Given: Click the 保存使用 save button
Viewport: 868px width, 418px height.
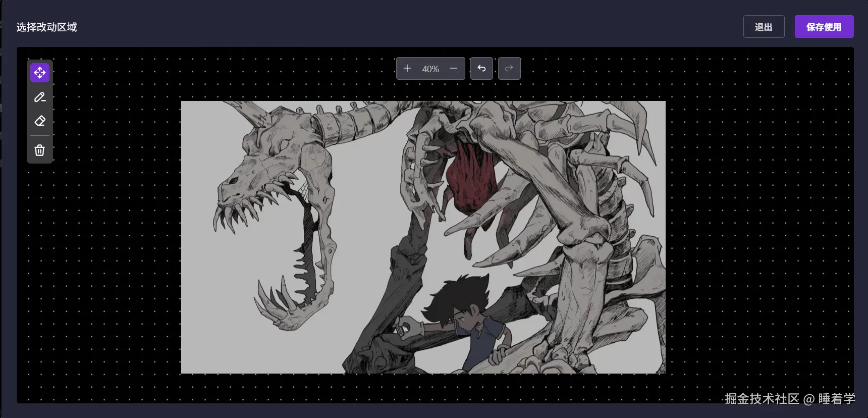Looking at the screenshot, I should click(824, 27).
